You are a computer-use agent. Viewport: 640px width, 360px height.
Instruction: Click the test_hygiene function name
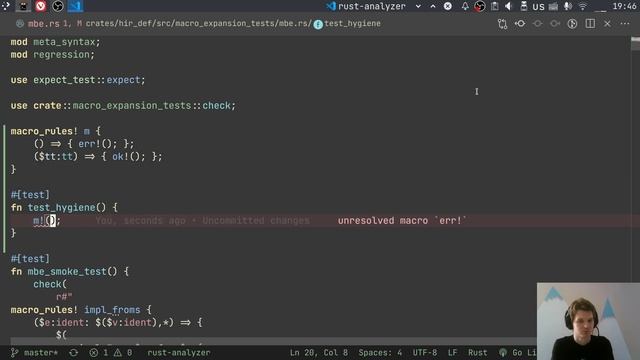(x=61, y=208)
